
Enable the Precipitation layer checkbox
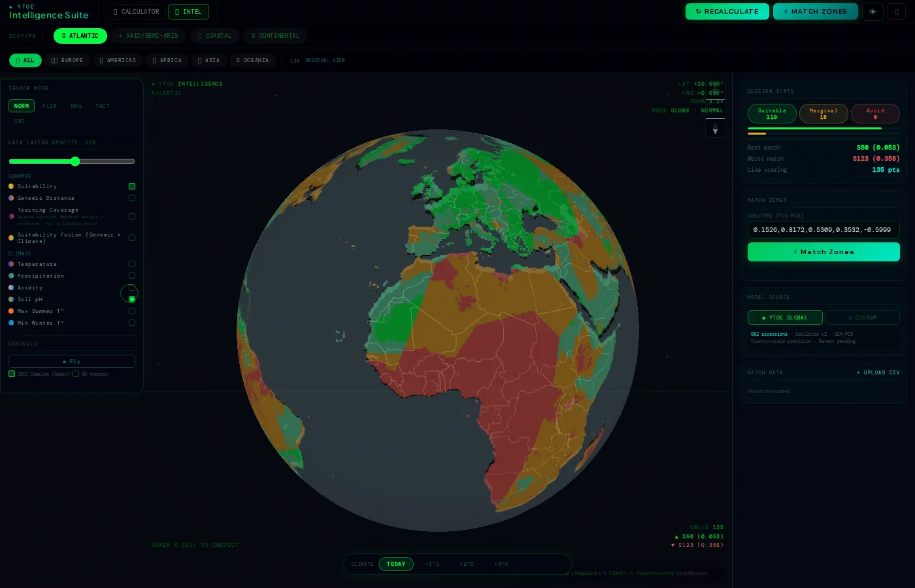tap(132, 276)
